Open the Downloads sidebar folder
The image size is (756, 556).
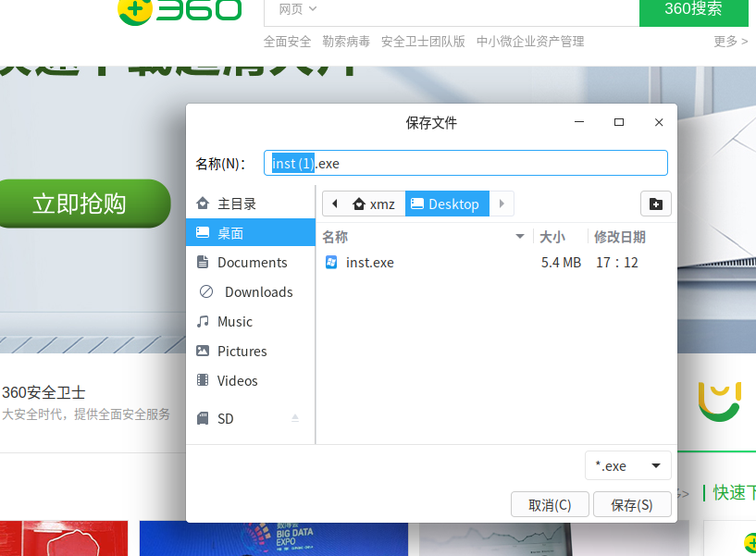click(x=251, y=291)
